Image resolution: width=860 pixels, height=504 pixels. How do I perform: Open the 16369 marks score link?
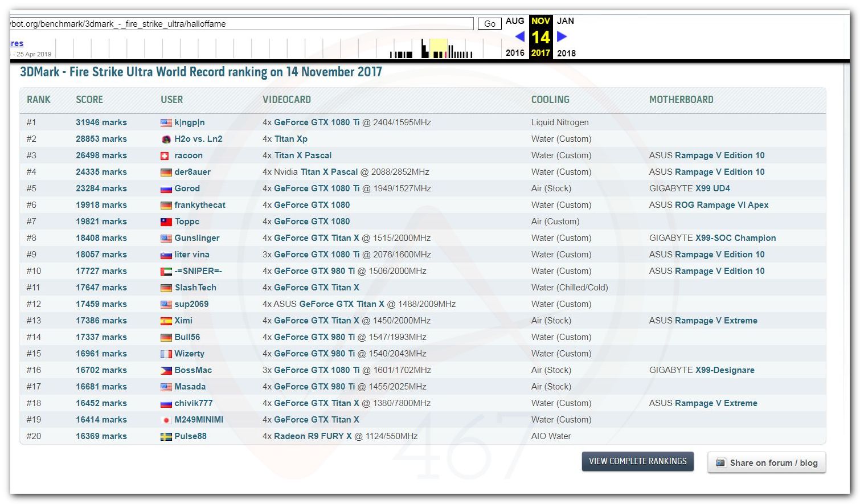click(101, 436)
